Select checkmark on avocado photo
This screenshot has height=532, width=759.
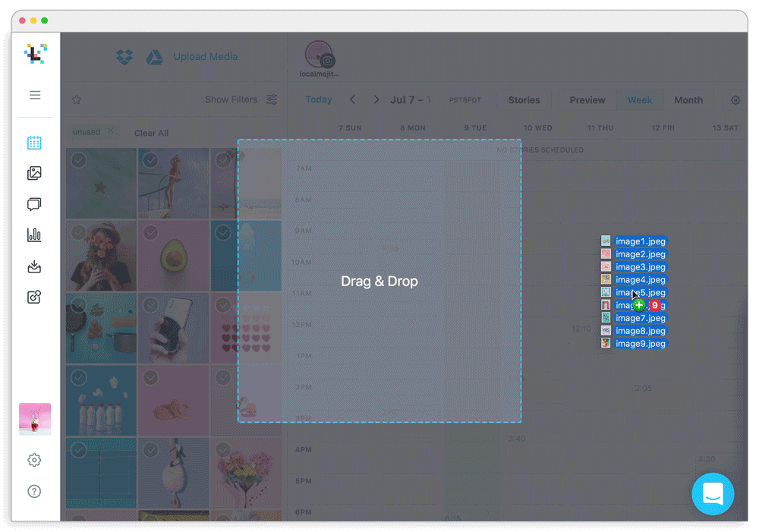coord(150,232)
